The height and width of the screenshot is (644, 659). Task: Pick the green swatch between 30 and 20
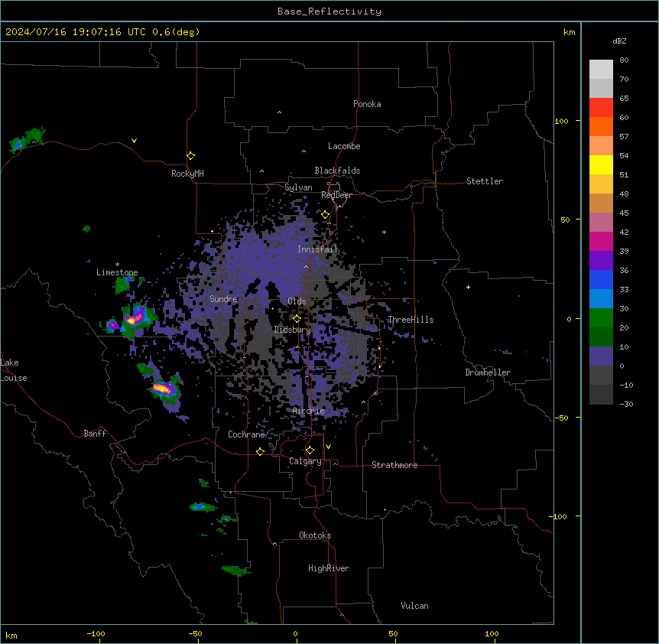(601, 318)
